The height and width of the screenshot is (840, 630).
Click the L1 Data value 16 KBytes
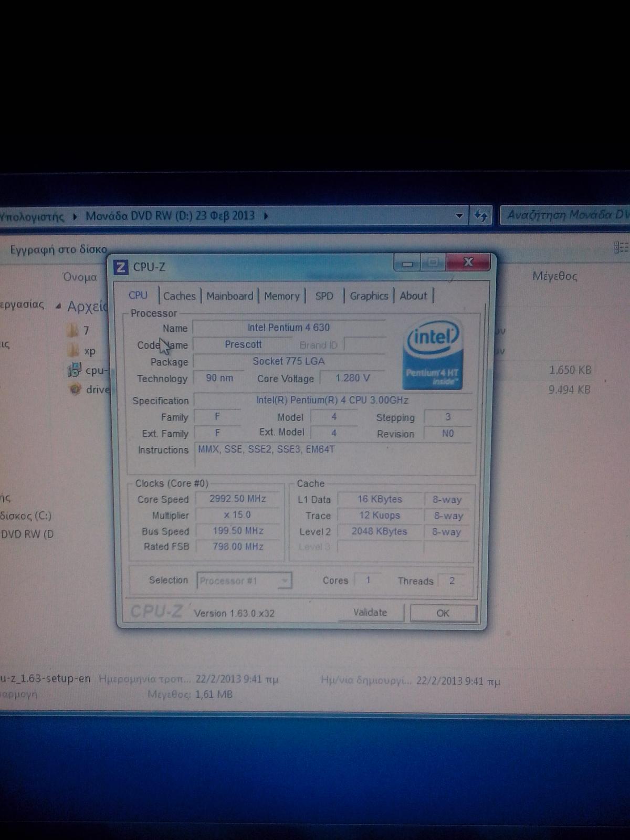click(x=380, y=499)
